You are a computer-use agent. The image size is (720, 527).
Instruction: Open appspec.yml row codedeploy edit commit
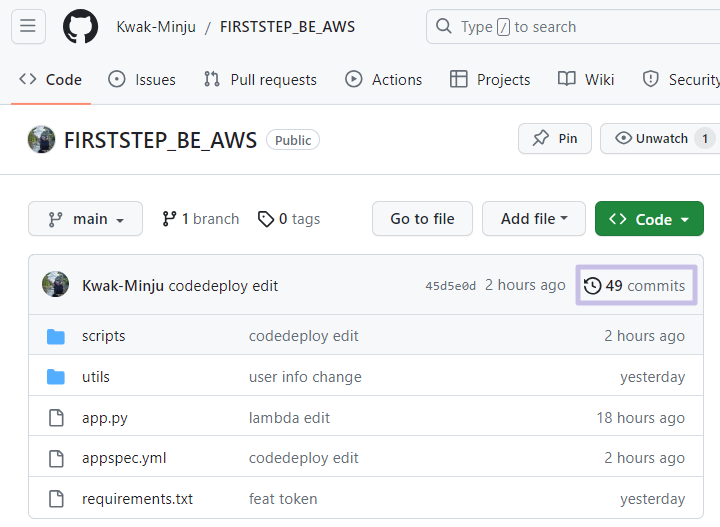pos(304,458)
